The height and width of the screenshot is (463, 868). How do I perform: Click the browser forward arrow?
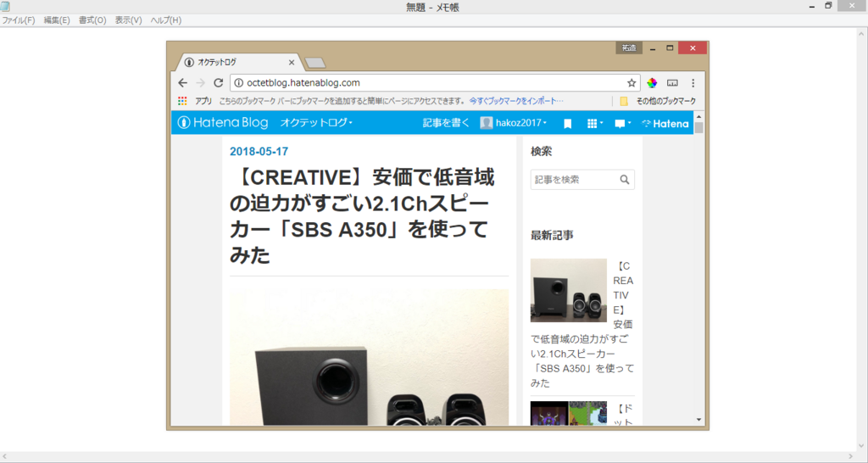point(200,83)
